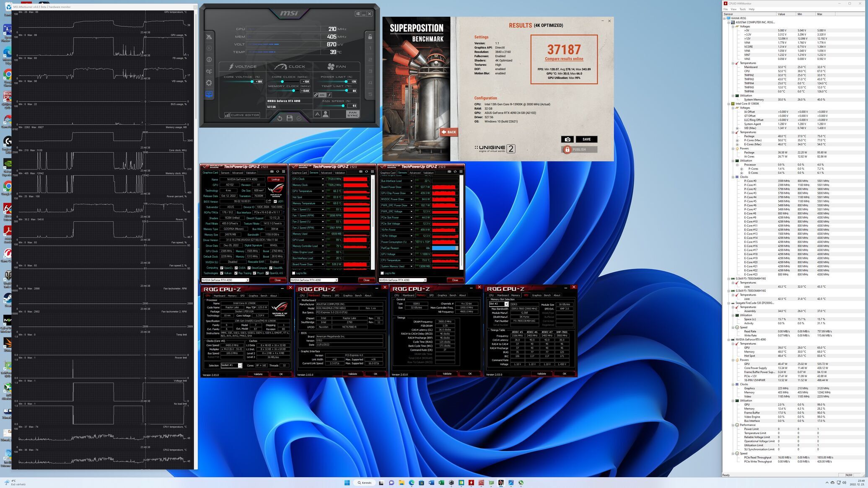Image resolution: width=868 pixels, height=488 pixels.
Task: Enable Log to file in second GPU-Z
Action: click(x=293, y=273)
